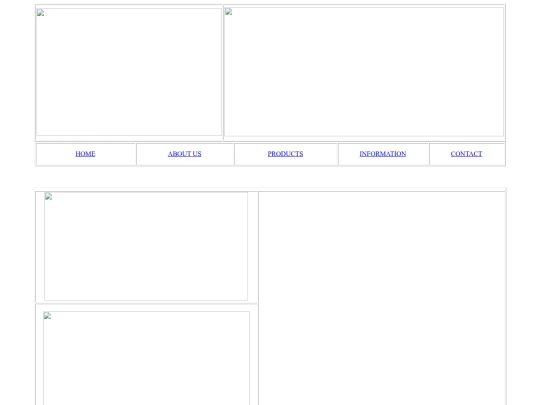The image size is (540, 405).
Task: Click the second broken image in left column
Action: [x=146, y=358]
